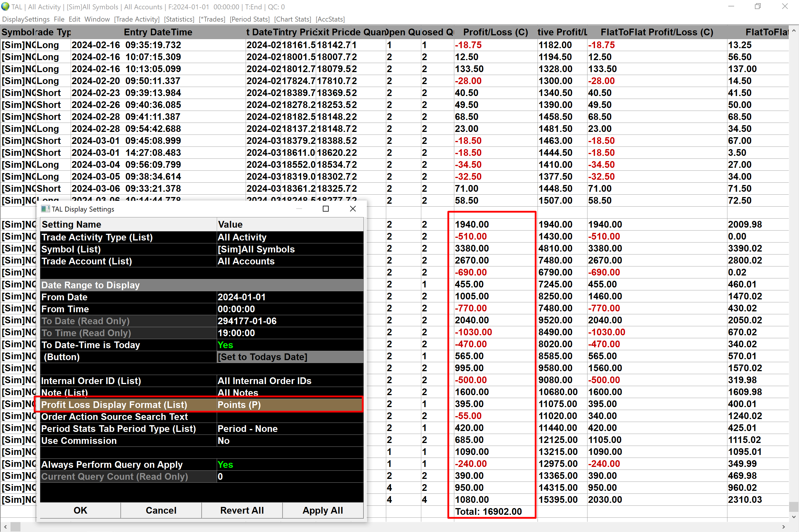Restore down the main TAL window
Image resolution: width=799 pixels, height=532 pixels.
[758, 6]
